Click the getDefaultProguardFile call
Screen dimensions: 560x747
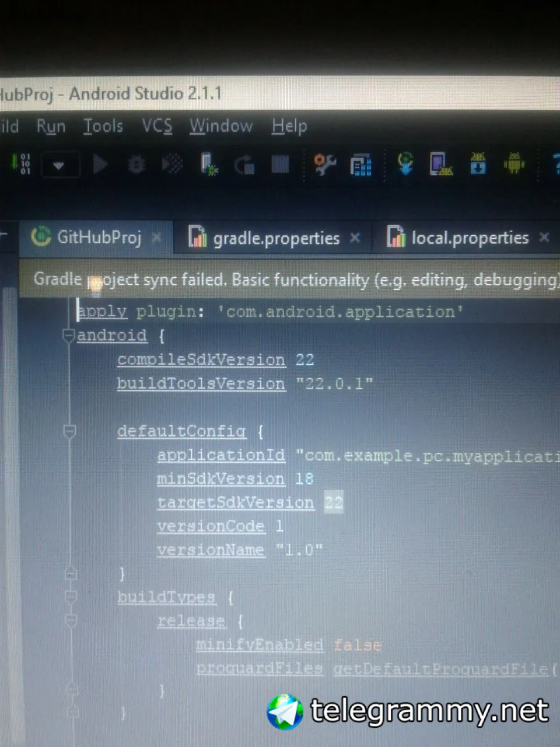point(441,669)
